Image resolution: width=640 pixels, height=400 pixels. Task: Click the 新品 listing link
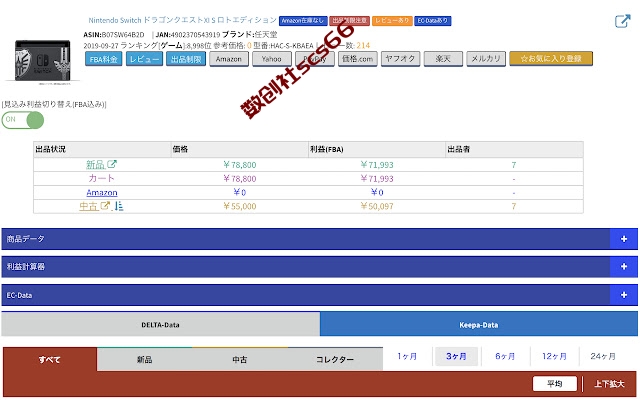[x=95, y=164]
